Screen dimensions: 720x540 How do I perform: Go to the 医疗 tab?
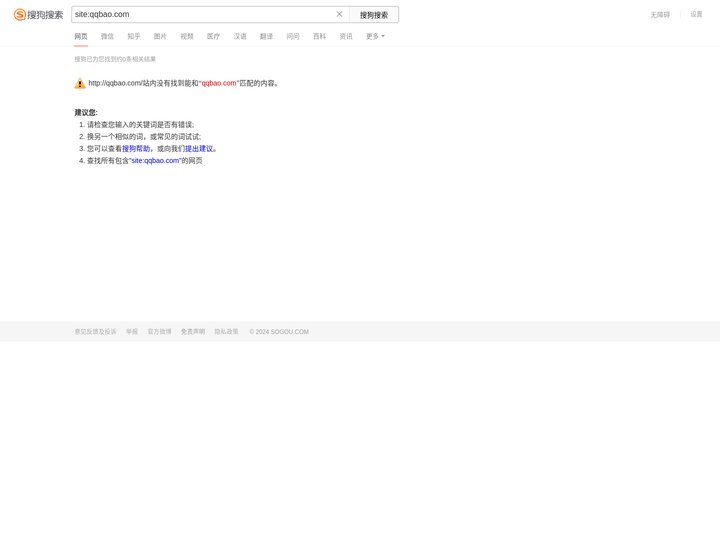(x=214, y=36)
